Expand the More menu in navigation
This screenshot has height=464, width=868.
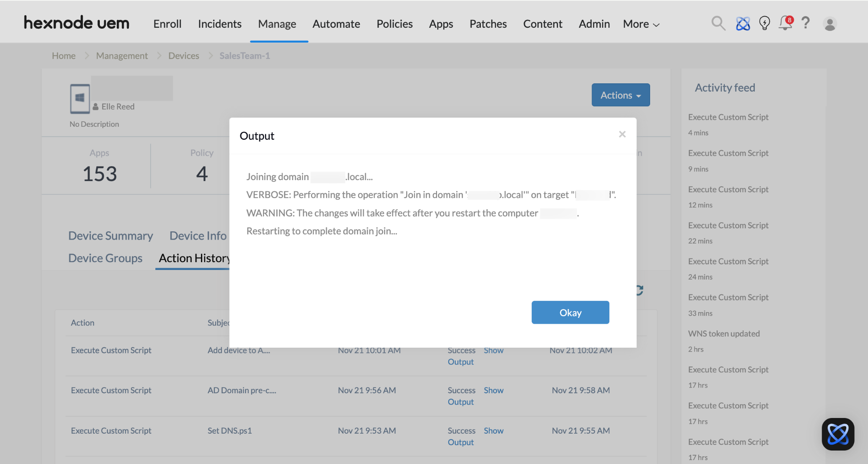pos(641,24)
